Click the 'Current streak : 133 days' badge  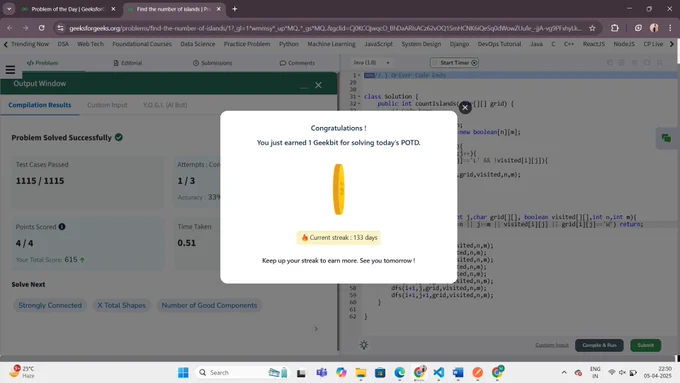pos(339,238)
